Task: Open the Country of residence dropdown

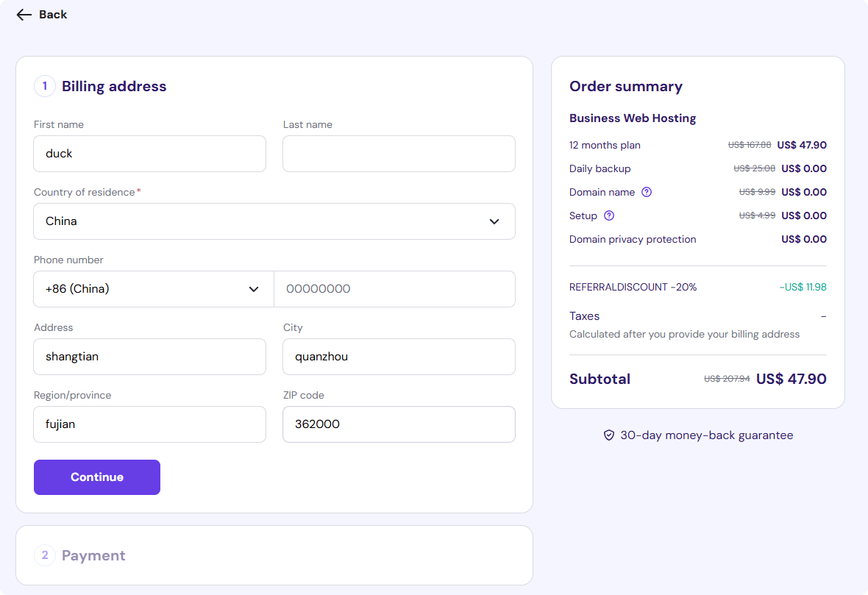Action: click(274, 221)
